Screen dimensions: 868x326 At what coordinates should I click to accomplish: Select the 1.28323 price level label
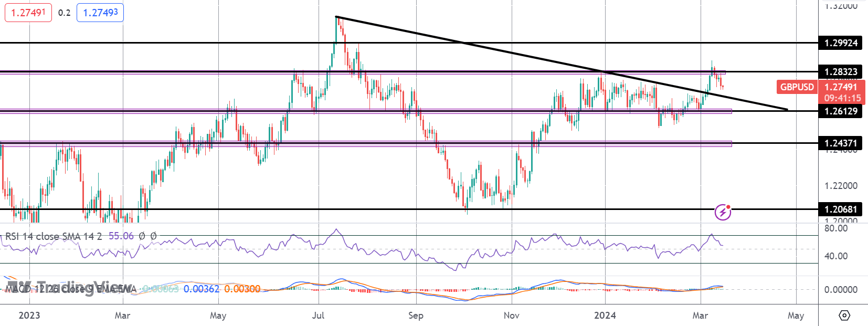840,71
